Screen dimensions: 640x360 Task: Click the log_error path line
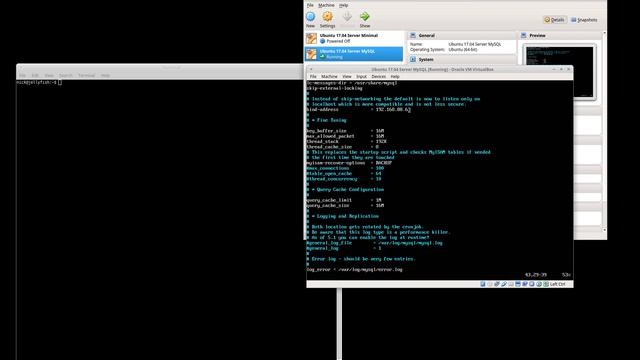pos(354,269)
